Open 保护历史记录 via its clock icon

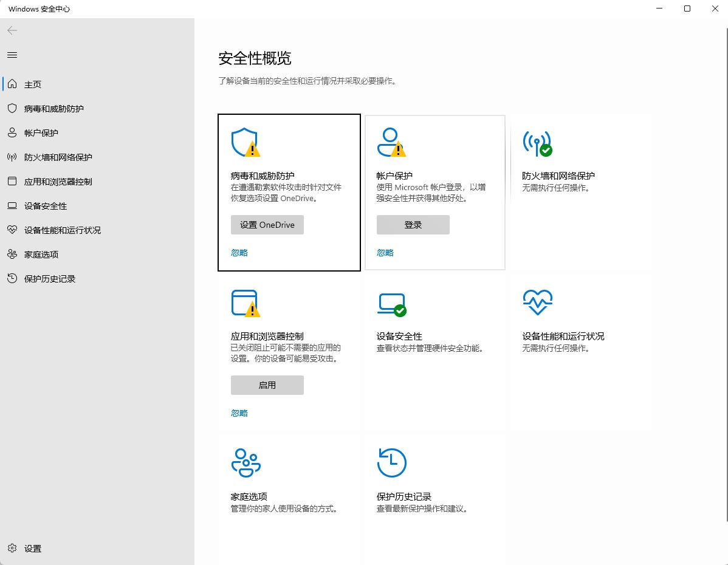(392, 463)
